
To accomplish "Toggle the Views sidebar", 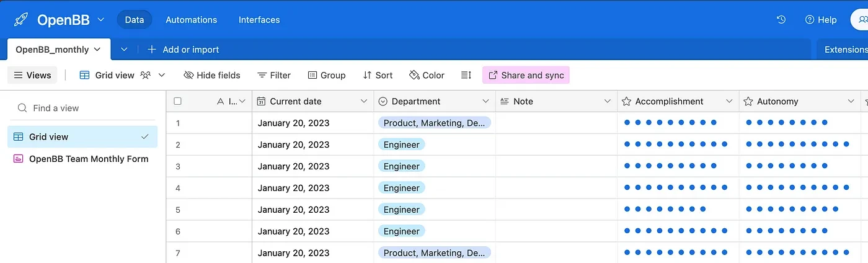I will tap(32, 75).
